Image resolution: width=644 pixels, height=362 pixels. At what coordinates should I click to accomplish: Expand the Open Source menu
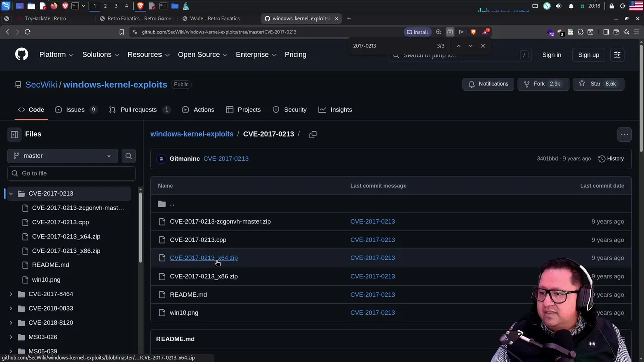[x=203, y=54]
